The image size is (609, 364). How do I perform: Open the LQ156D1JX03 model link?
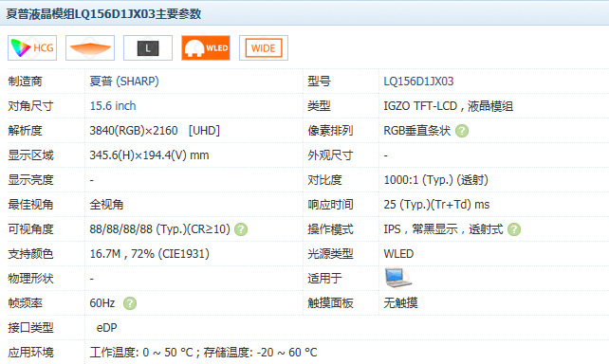tap(418, 82)
